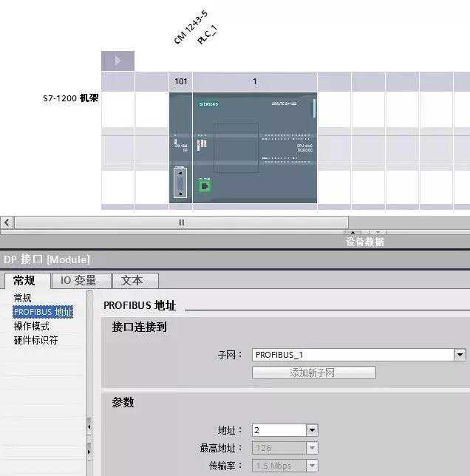Switch to the 文本 tab
Viewport: 470px width, 476px height.
tap(134, 281)
